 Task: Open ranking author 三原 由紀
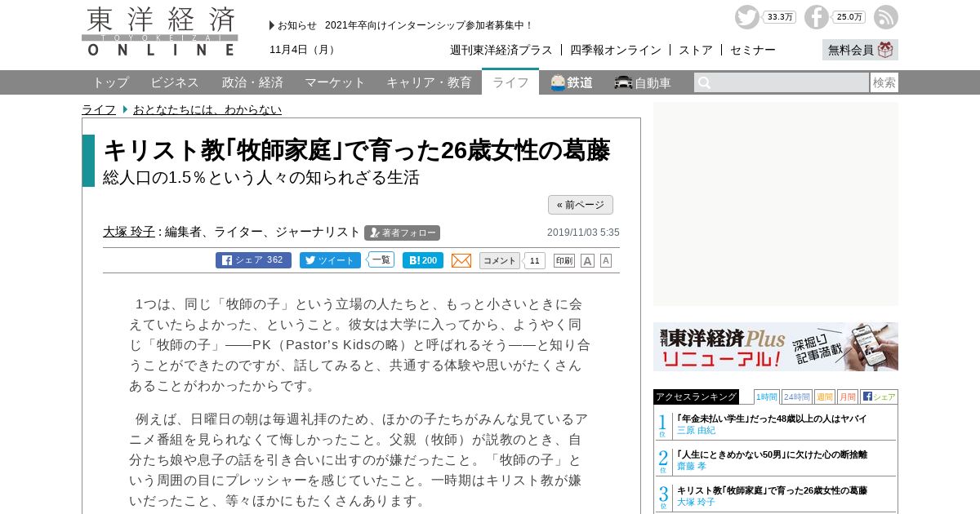coord(696,430)
